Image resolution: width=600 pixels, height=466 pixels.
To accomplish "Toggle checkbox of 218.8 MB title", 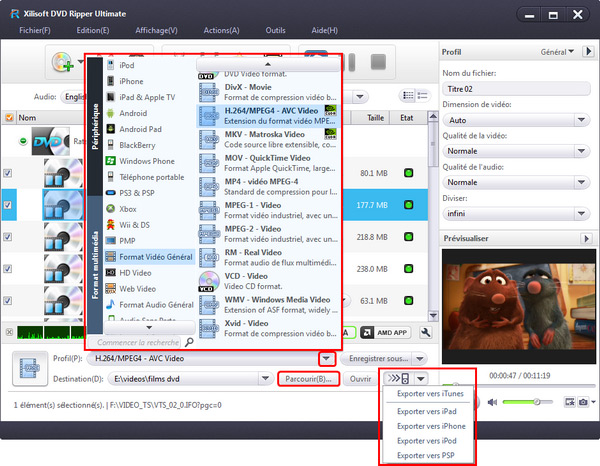I will coord(8,237).
